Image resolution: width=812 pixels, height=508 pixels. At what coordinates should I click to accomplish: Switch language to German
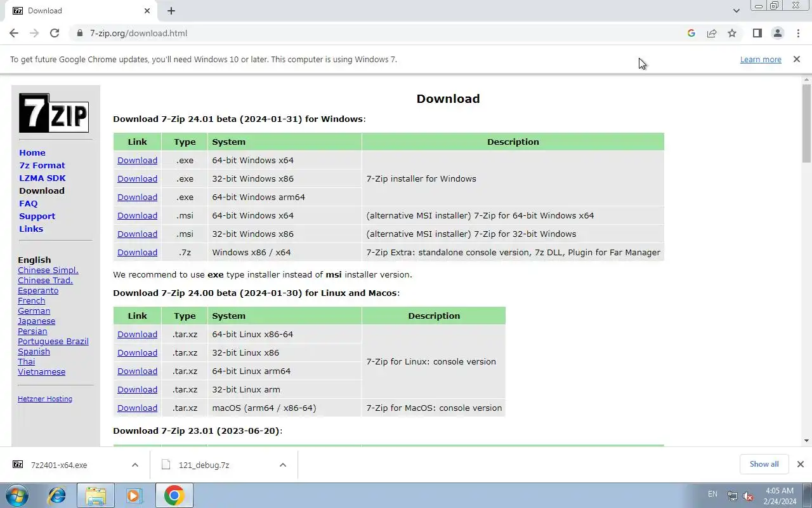pos(34,311)
